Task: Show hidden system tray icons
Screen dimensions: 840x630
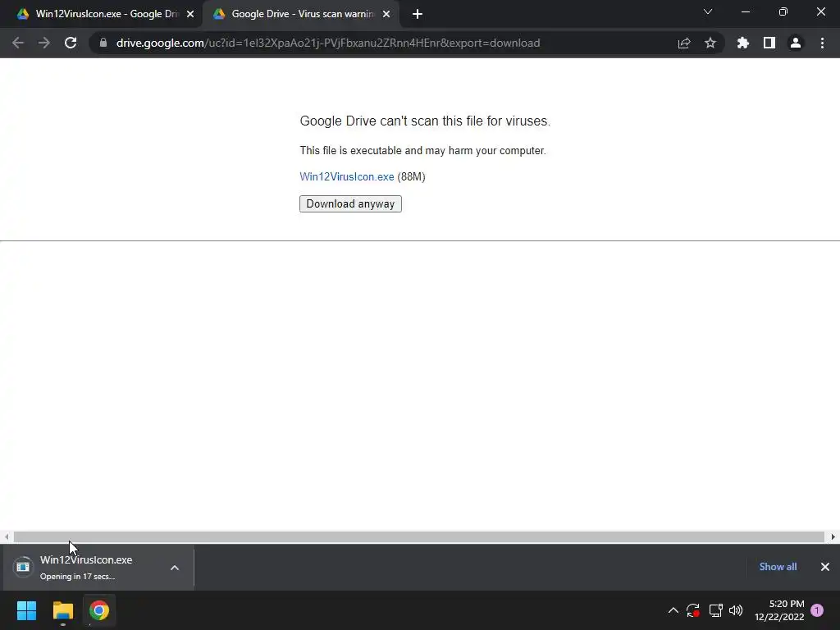Action: [x=673, y=610]
